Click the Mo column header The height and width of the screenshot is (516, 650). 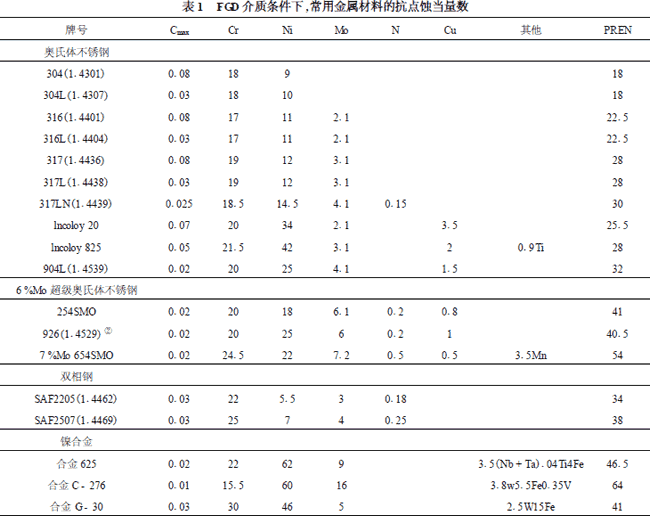pos(341,31)
